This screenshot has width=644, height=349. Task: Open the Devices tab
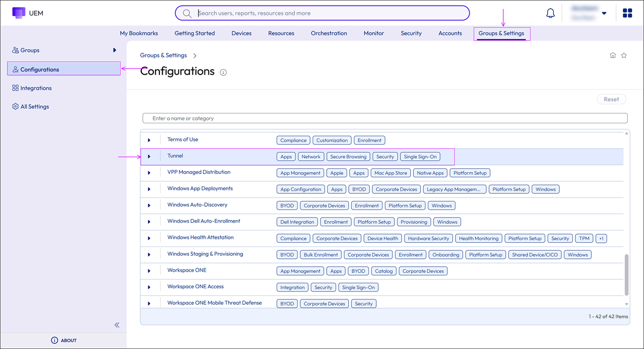[x=242, y=34]
